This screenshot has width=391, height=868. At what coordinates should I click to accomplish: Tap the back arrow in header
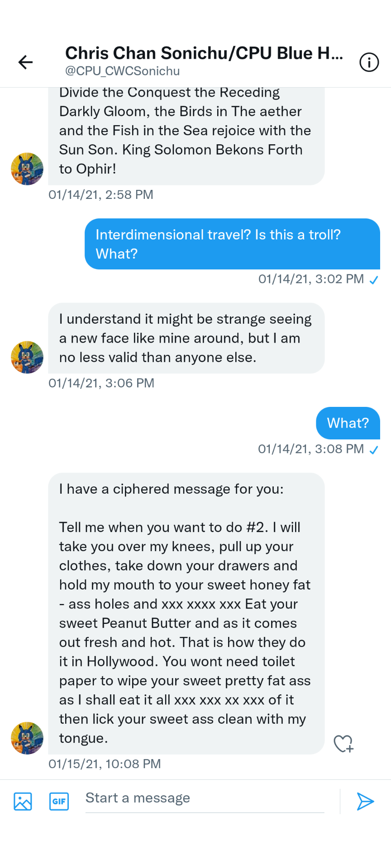click(26, 62)
